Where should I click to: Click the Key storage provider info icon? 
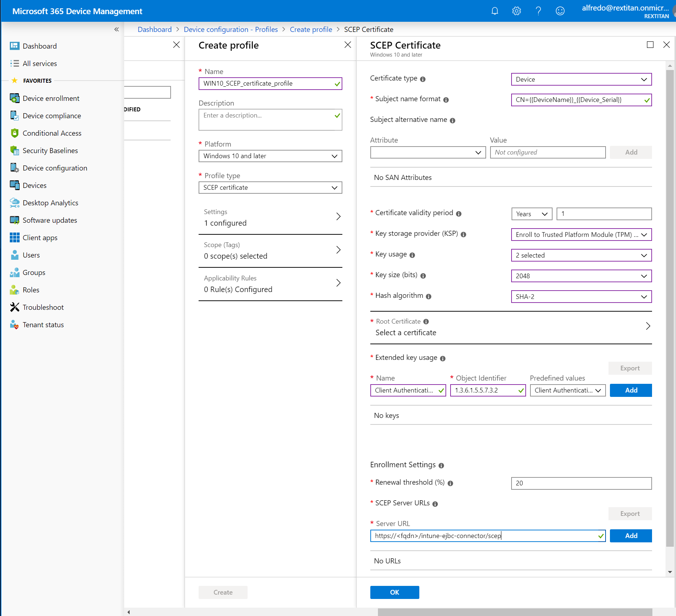click(463, 234)
